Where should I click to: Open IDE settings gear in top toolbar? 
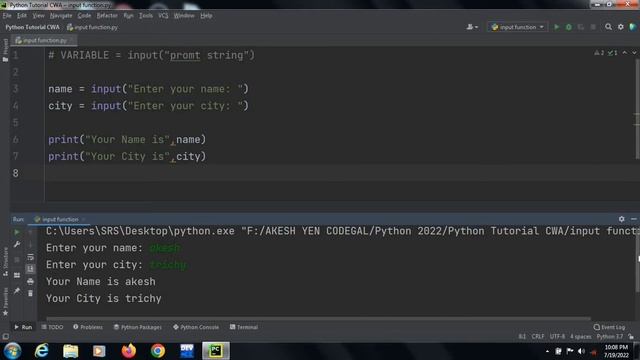coord(620,27)
